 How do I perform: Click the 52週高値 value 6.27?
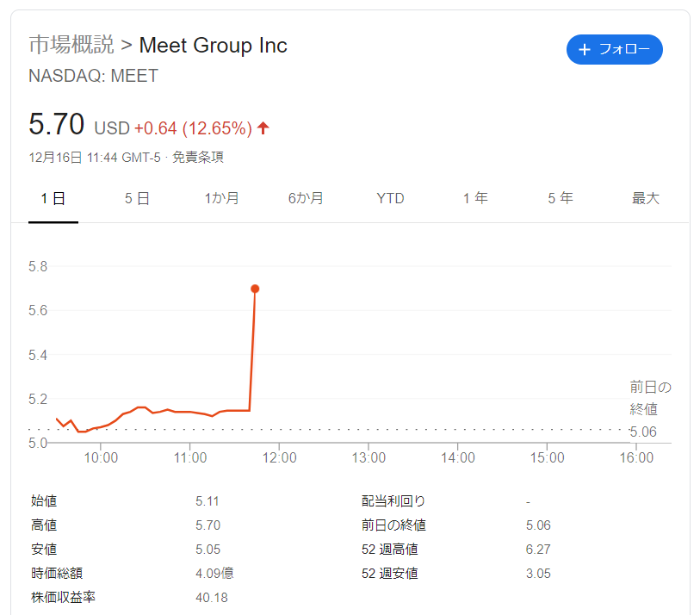click(538, 549)
